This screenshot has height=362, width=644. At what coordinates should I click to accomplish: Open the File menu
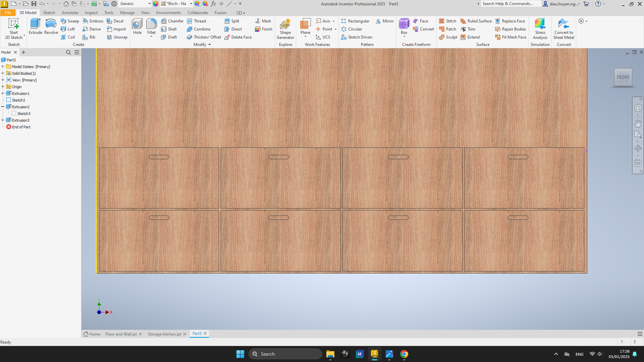pyautogui.click(x=8, y=13)
